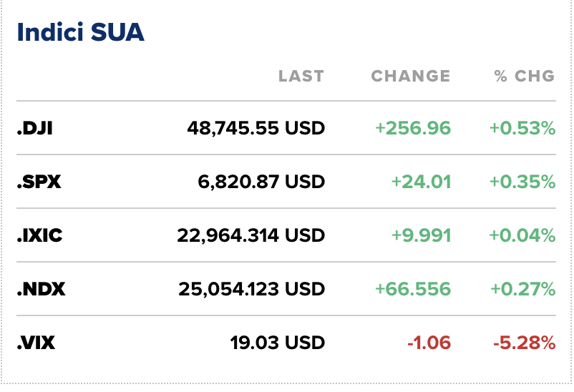
Task: Select the 22,964.314 USD Nasdaq price
Action: [x=250, y=235]
